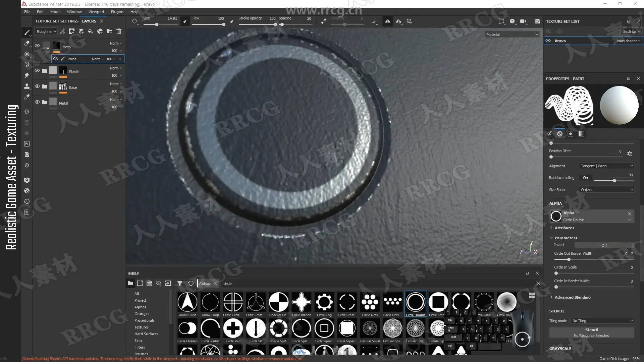
Task: Hide the Plastic layer
Action: coord(37,70)
